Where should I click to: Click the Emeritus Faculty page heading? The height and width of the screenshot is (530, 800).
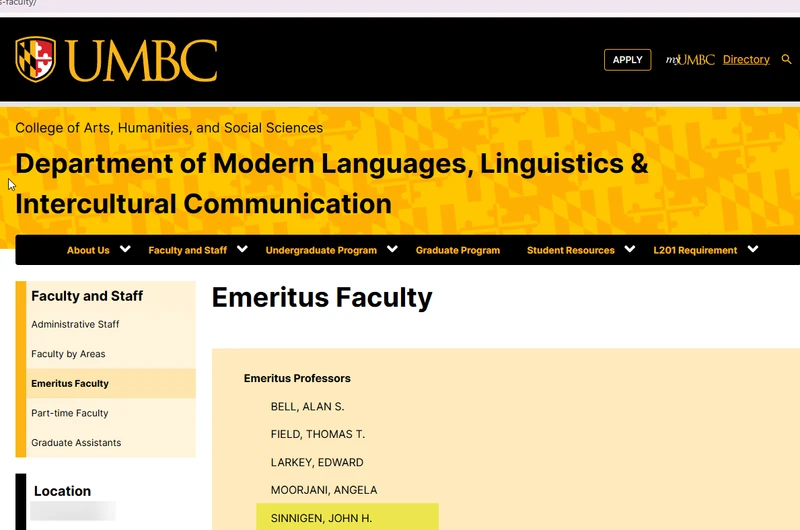pyautogui.click(x=322, y=297)
